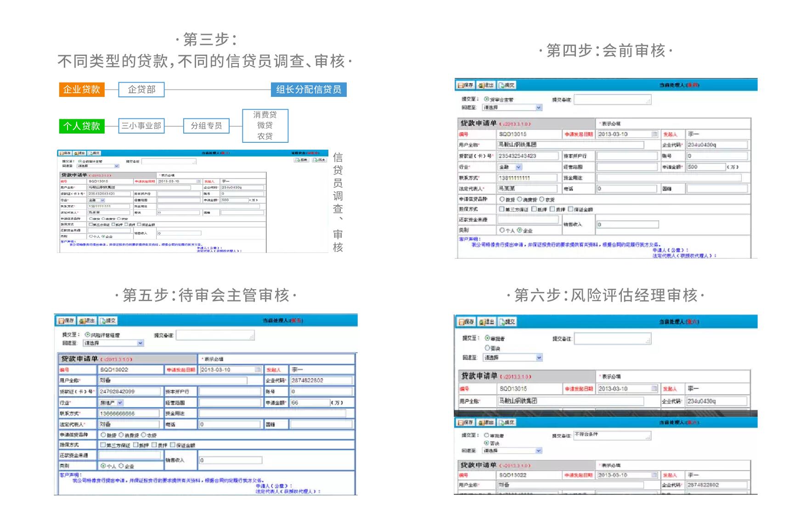Click the 提交备注 text area in step five

(x=215, y=336)
